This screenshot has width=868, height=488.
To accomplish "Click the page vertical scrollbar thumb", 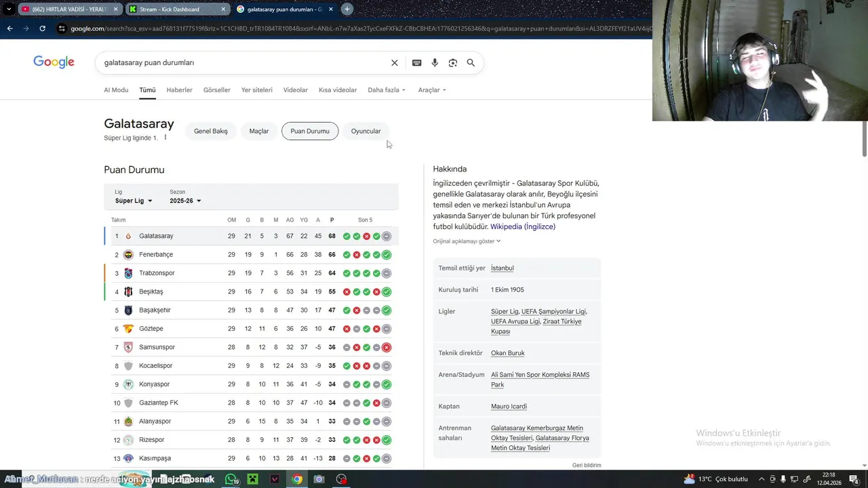I will (865, 139).
